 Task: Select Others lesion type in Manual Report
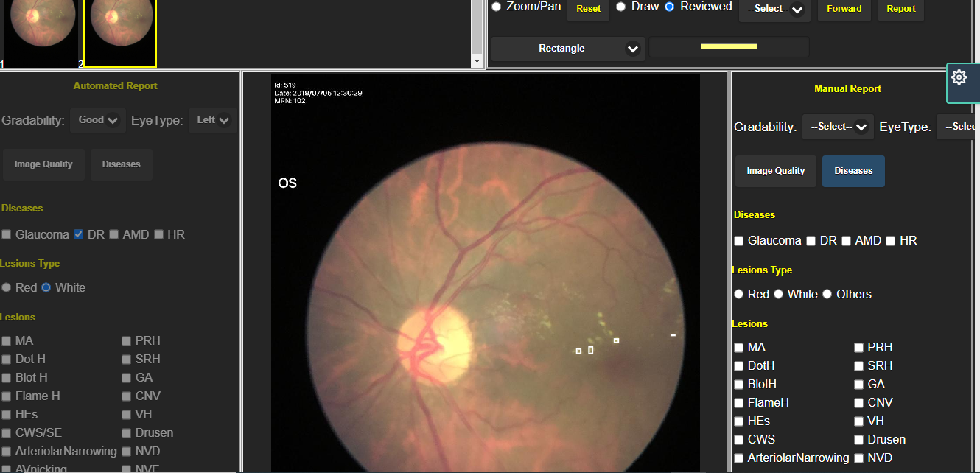click(x=827, y=294)
